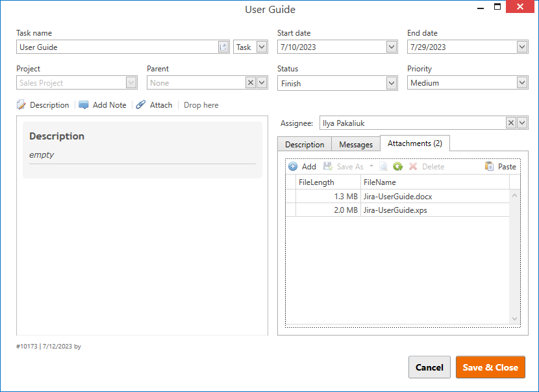539x392 pixels.
Task: Click the Description pencil icon
Action: coord(20,104)
